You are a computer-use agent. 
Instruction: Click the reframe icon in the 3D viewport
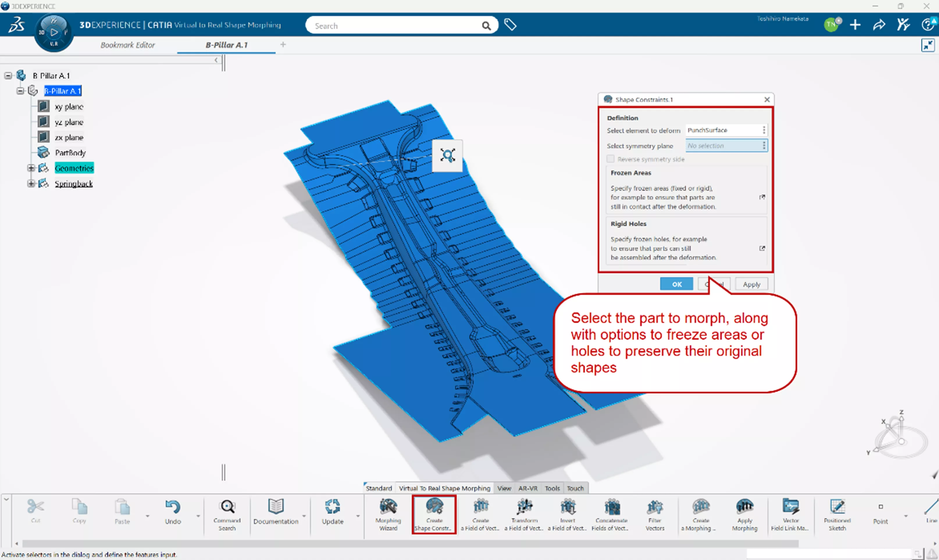pyautogui.click(x=448, y=155)
